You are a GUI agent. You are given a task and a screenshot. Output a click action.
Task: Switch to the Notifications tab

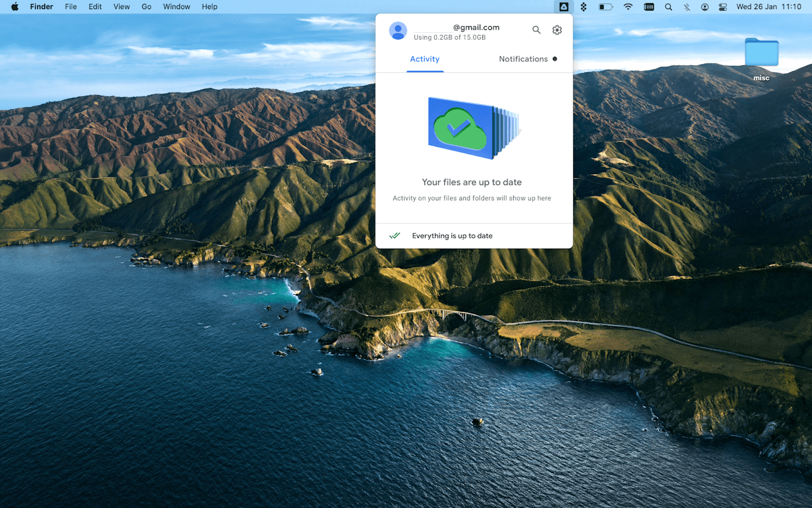[x=523, y=59]
